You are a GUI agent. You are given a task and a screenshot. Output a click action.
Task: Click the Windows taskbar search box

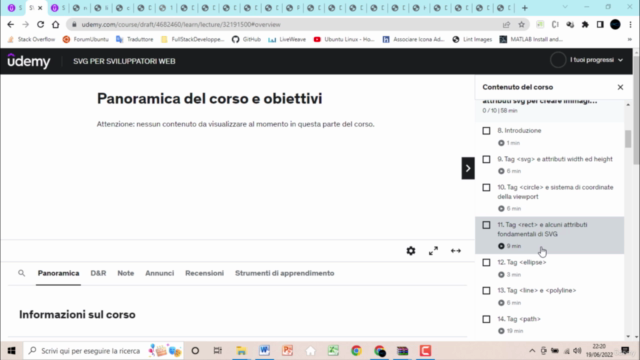pos(103,351)
